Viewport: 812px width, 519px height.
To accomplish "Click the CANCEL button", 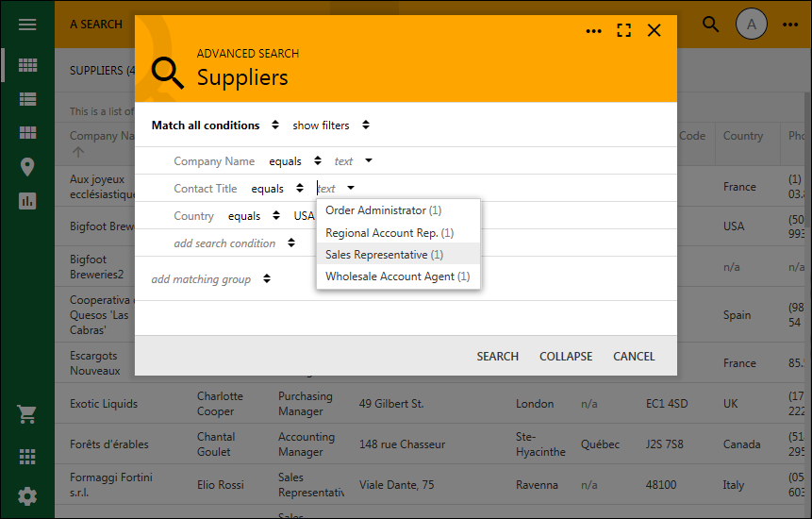I will pyautogui.click(x=634, y=357).
